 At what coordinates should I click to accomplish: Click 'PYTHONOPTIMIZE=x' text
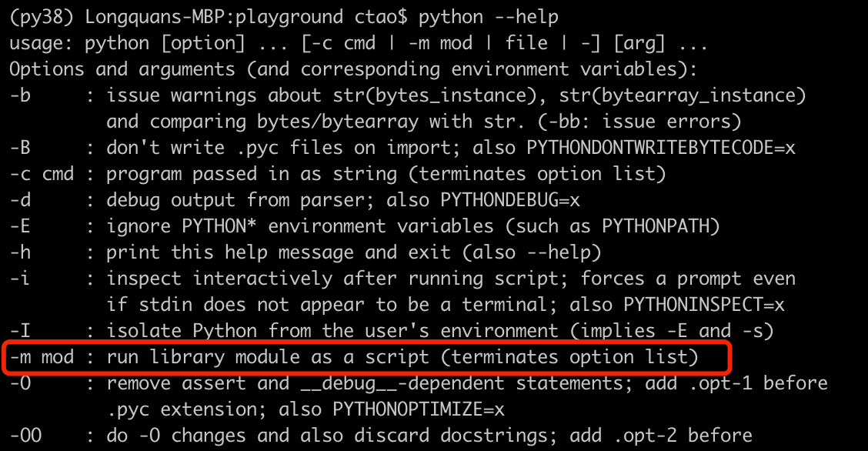coord(419,409)
